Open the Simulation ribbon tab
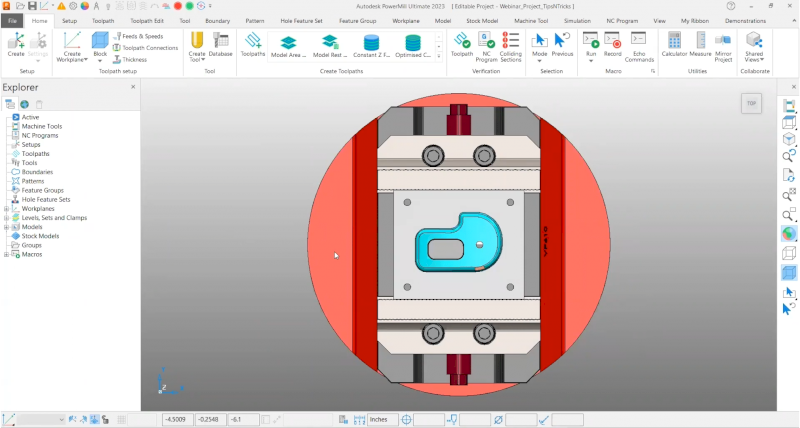The width and height of the screenshot is (800, 428). [576, 20]
